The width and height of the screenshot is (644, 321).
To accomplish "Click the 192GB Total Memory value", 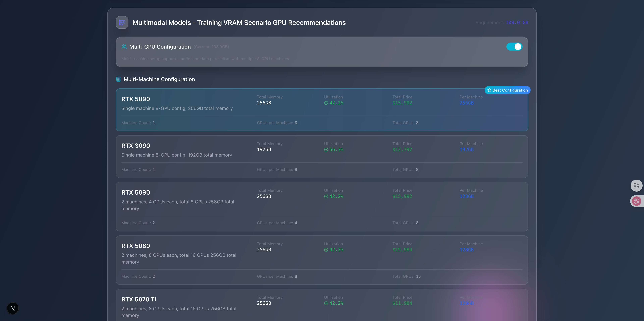I will tap(264, 149).
